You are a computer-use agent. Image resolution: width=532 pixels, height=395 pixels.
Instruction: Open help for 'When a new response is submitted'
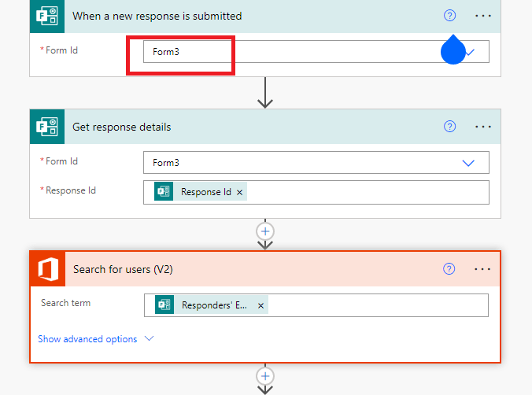(449, 16)
